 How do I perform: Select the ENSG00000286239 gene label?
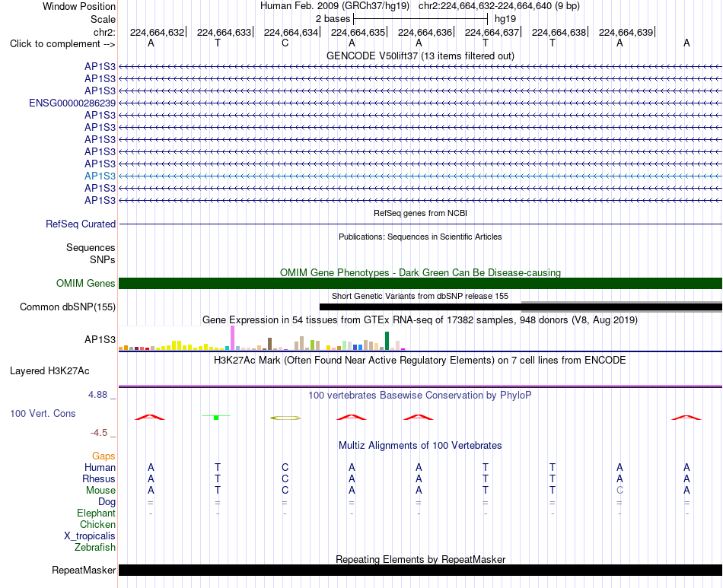(72, 103)
